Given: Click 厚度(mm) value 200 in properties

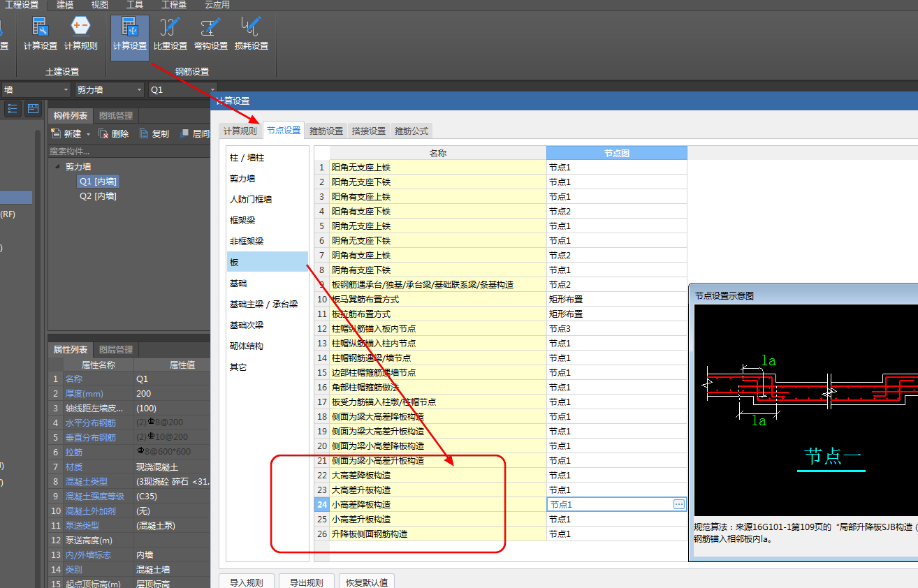Looking at the screenshot, I should pyautogui.click(x=172, y=394).
